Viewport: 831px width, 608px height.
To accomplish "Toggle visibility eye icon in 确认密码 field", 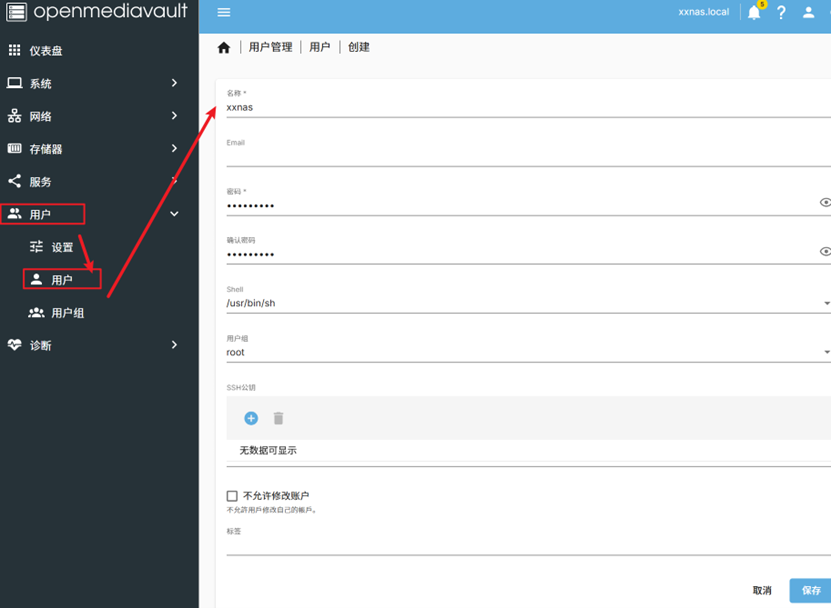I will tap(825, 251).
